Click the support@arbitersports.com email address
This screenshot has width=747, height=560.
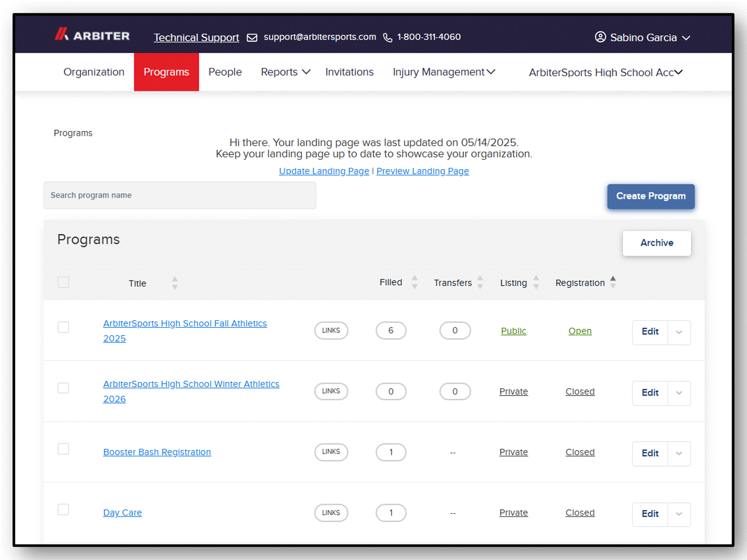(x=320, y=37)
